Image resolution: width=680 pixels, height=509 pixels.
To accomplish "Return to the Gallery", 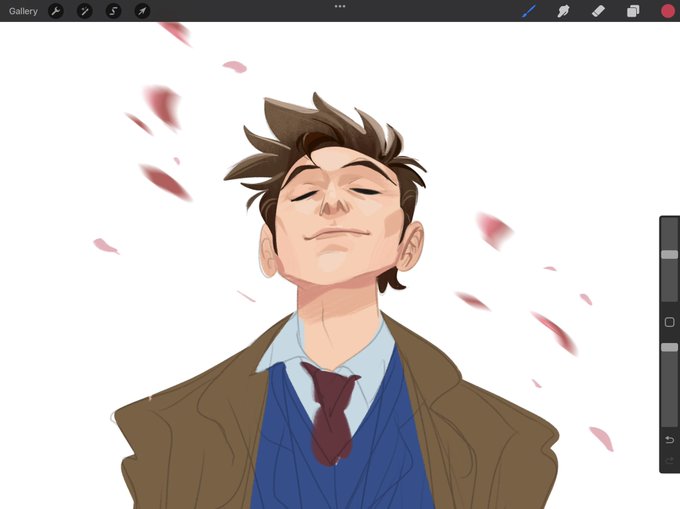I will (x=23, y=11).
